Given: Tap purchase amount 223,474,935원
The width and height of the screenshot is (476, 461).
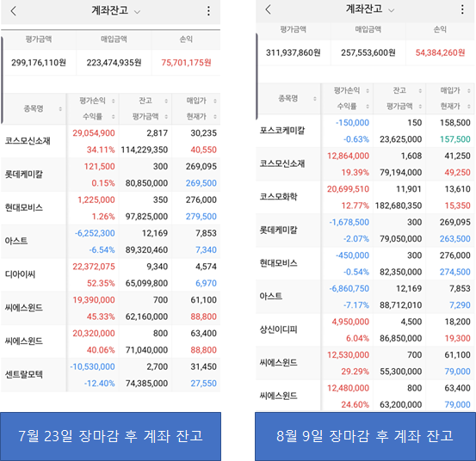Looking at the screenshot, I should 114,63.
